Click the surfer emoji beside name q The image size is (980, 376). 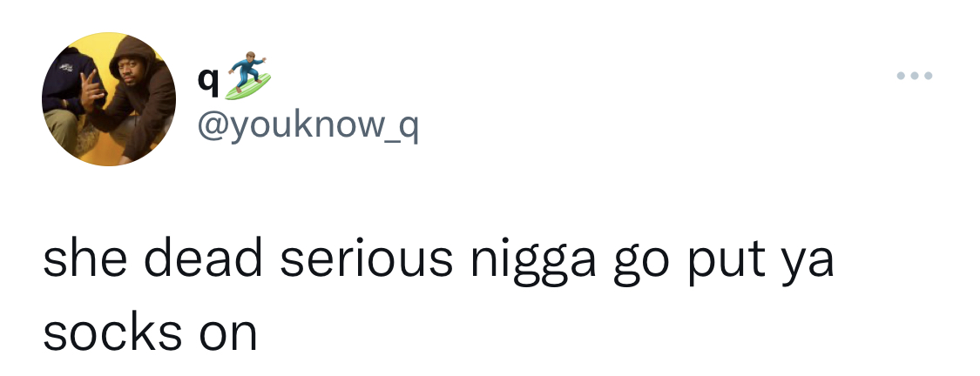click(248, 76)
